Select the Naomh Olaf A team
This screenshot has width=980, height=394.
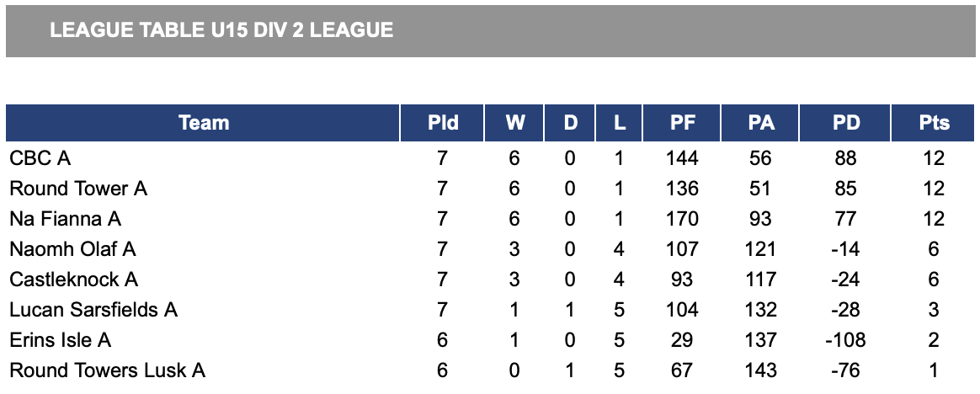[x=72, y=249]
